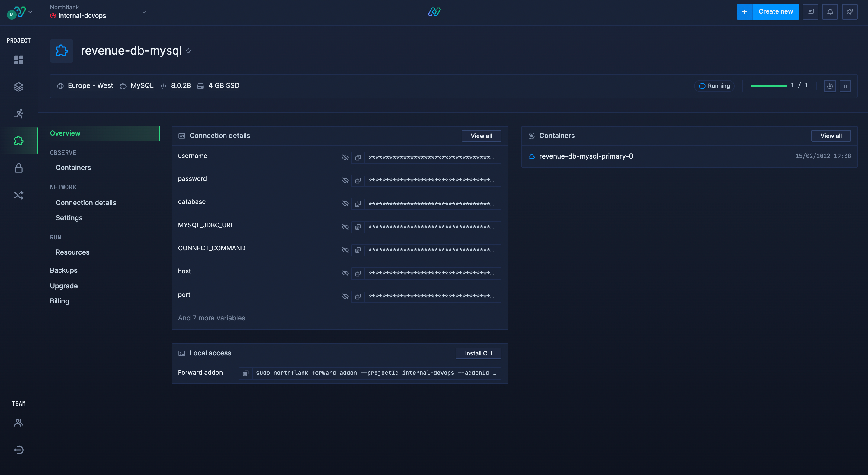
Task: Reveal the password value with the eye toggle
Action: point(345,181)
